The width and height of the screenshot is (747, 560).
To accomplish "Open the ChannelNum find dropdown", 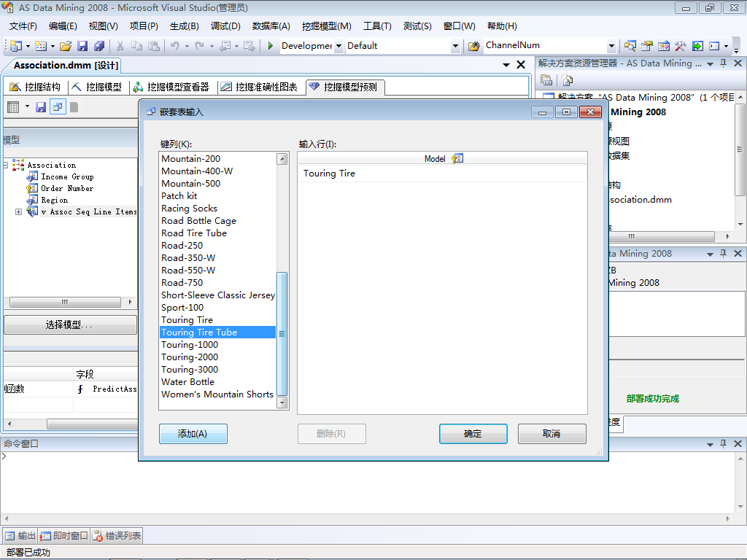I will [611, 46].
